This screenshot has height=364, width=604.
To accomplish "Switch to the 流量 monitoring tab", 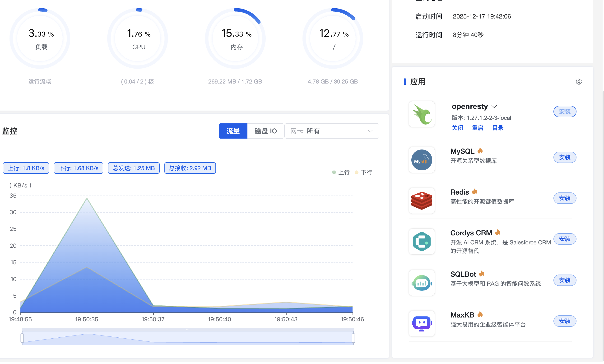I will (x=233, y=131).
